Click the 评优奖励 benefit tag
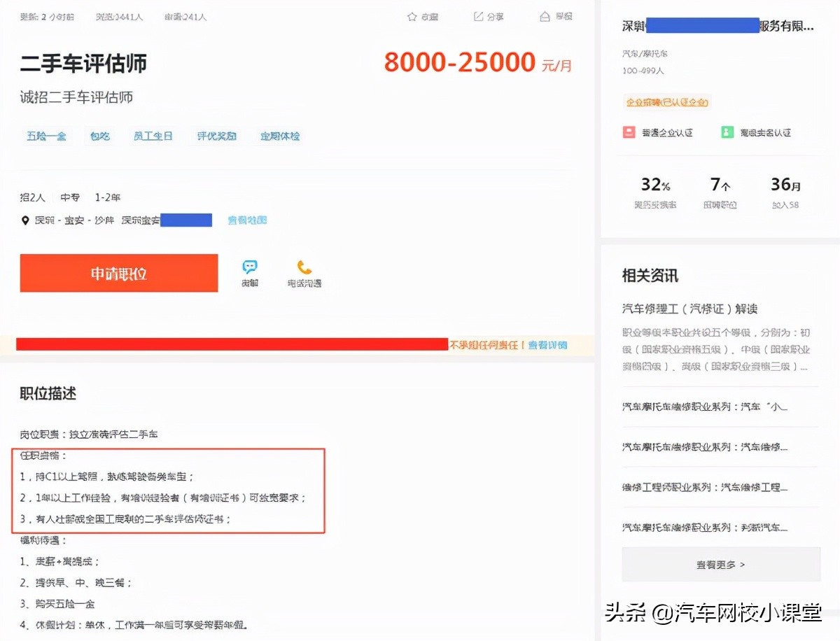This screenshot has width=840, height=641. coord(216,136)
